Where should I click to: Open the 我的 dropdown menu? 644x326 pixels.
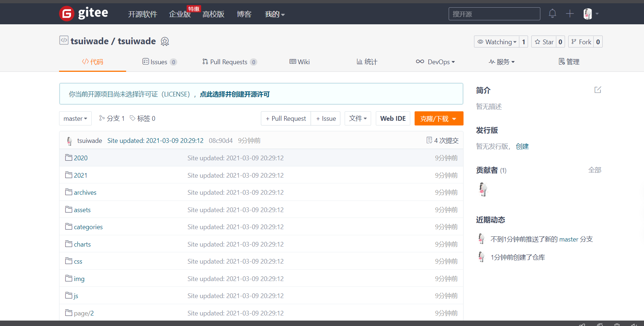tap(275, 14)
